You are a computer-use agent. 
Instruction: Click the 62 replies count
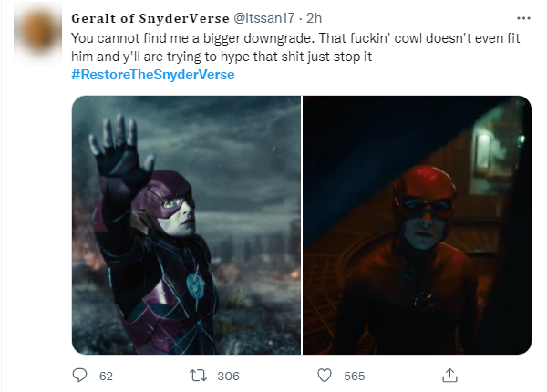(106, 376)
